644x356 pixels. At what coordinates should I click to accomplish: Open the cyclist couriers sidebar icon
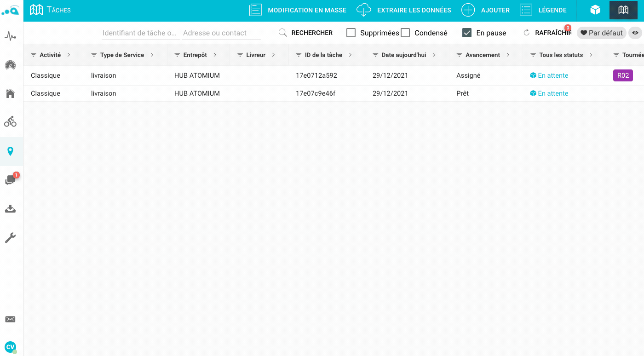10,121
